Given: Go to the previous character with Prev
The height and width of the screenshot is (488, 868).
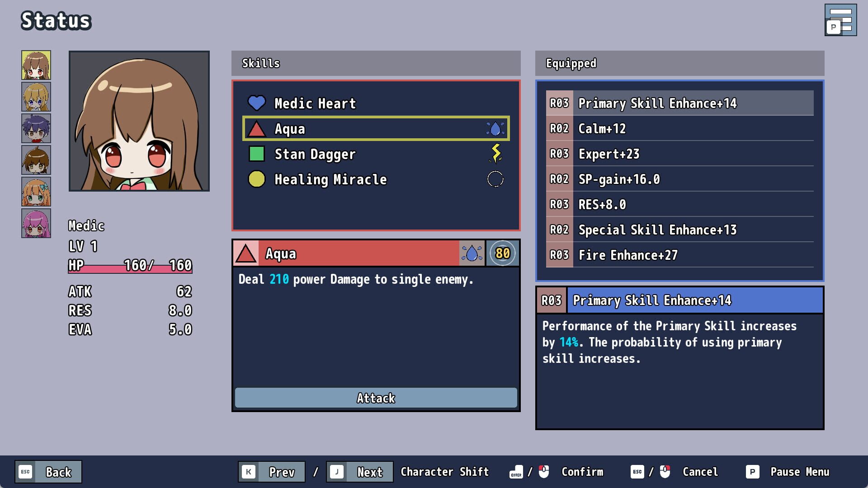Looking at the screenshot, I should [283, 472].
